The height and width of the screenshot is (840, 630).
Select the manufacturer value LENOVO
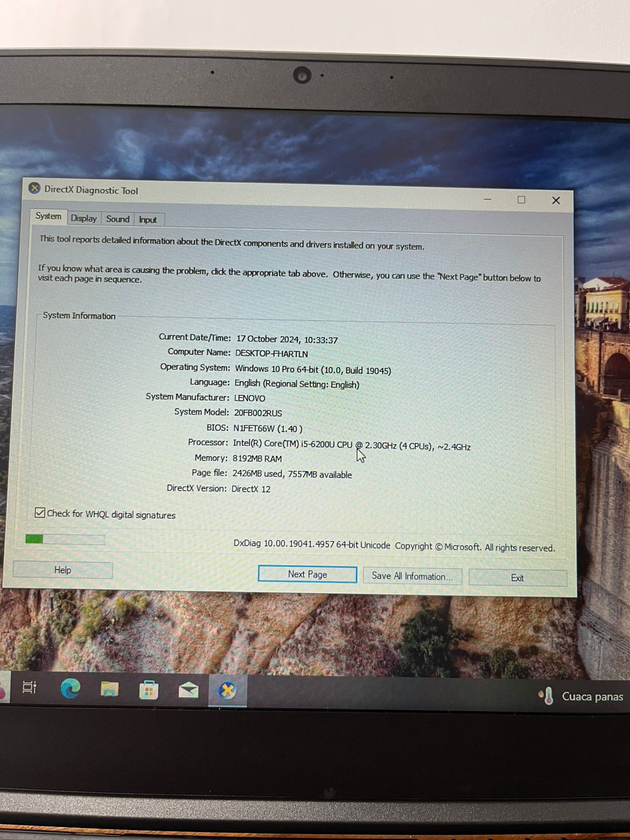click(x=249, y=398)
